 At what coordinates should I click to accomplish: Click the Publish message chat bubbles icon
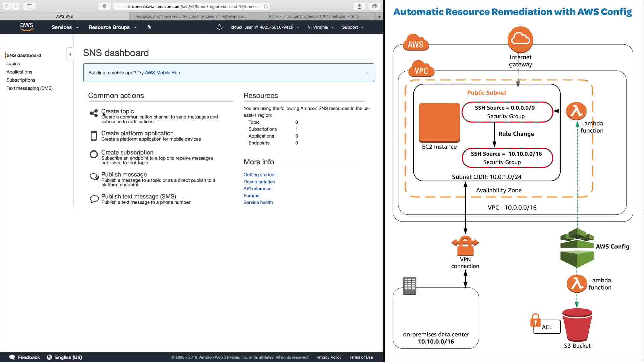click(94, 177)
